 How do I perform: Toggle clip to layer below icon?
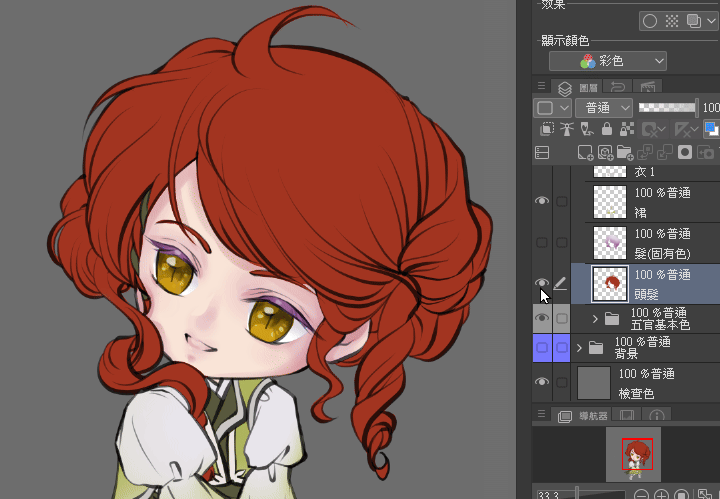[x=546, y=129]
